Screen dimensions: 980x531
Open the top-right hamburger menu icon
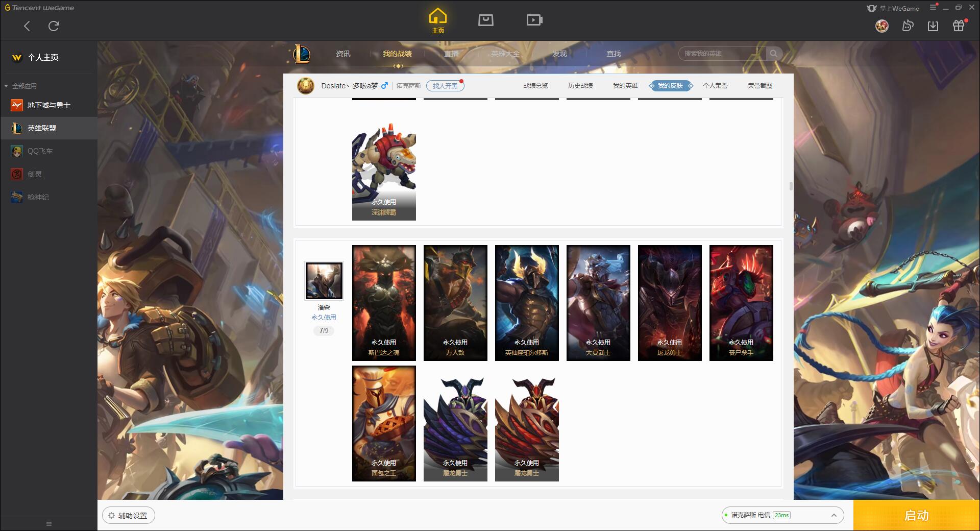click(x=933, y=7)
